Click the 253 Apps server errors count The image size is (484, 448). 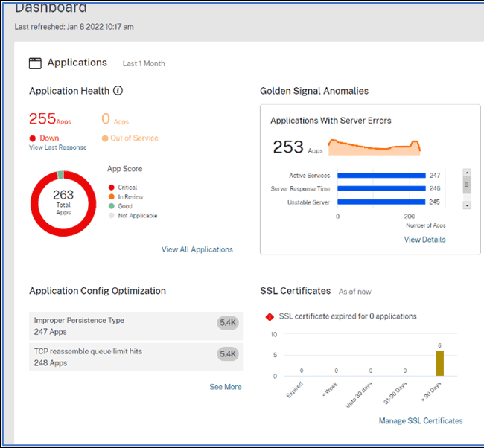pyautogui.click(x=298, y=147)
